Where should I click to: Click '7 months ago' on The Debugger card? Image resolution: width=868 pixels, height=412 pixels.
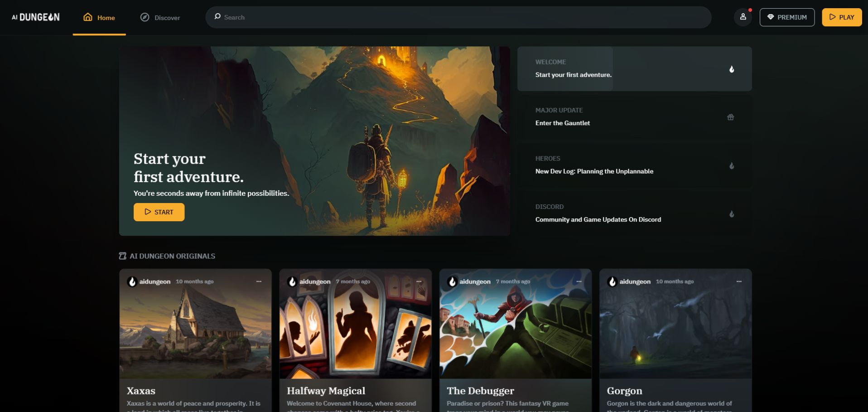point(513,281)
